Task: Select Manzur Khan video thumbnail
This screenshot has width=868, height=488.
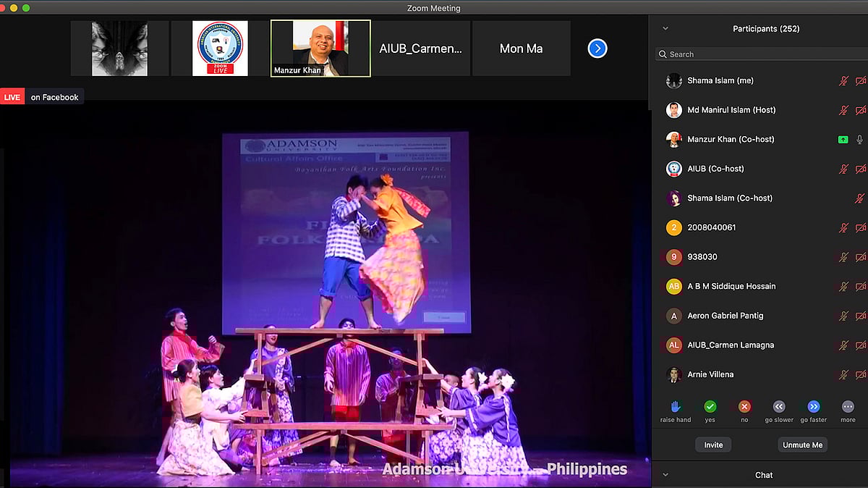Action: (x=320, y=48)
